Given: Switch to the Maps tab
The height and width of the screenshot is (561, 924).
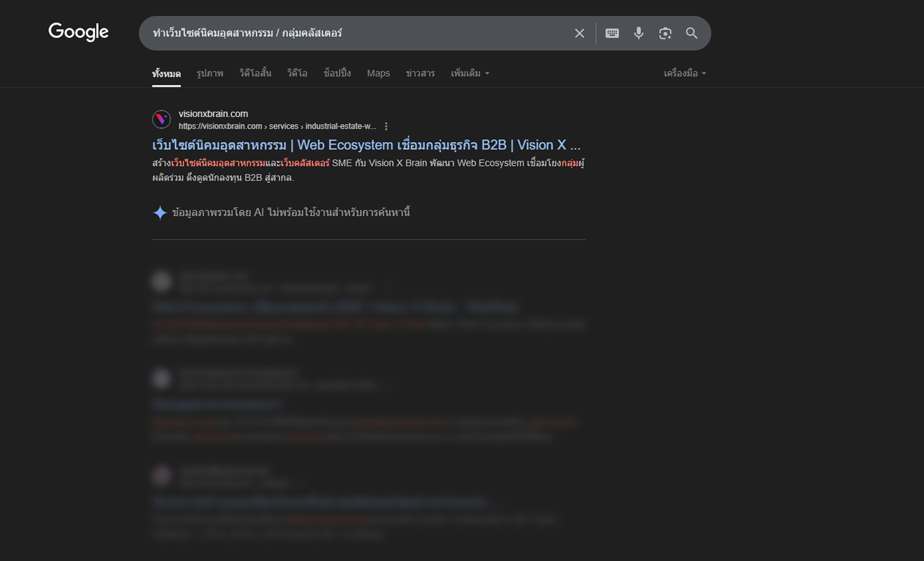Looking at the screenshot, I should click(x=378, y=73).
